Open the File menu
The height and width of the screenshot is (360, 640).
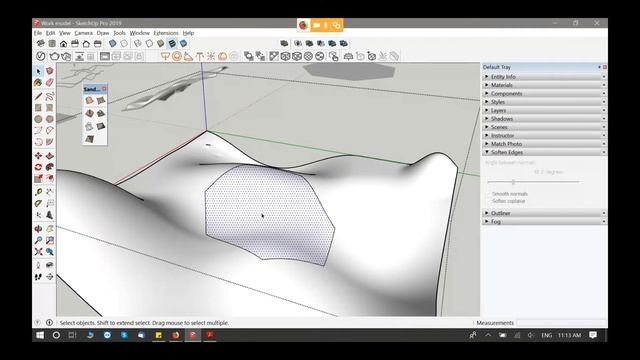tap(38, 33)
